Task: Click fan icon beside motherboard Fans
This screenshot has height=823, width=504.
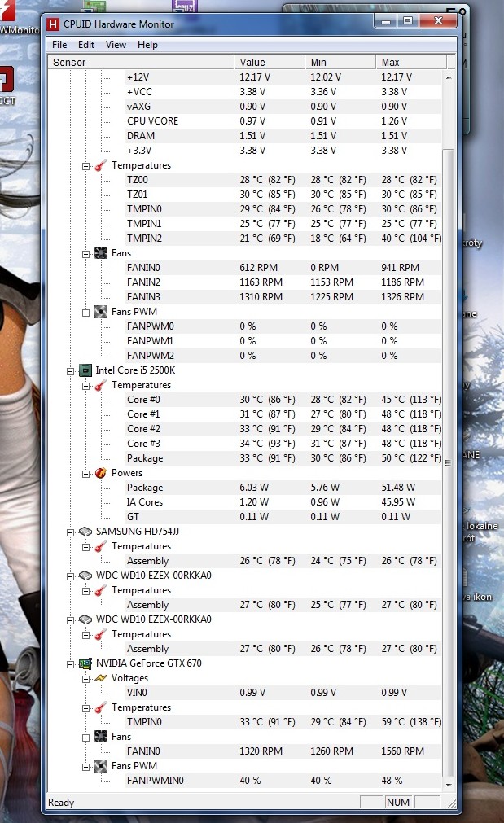Action: [100, 253]
